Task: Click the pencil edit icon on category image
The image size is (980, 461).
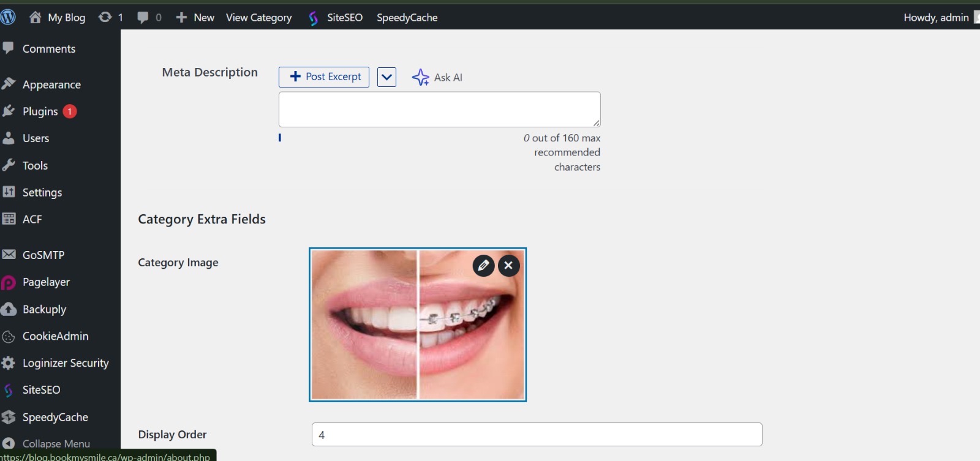Action: (483, 265)
